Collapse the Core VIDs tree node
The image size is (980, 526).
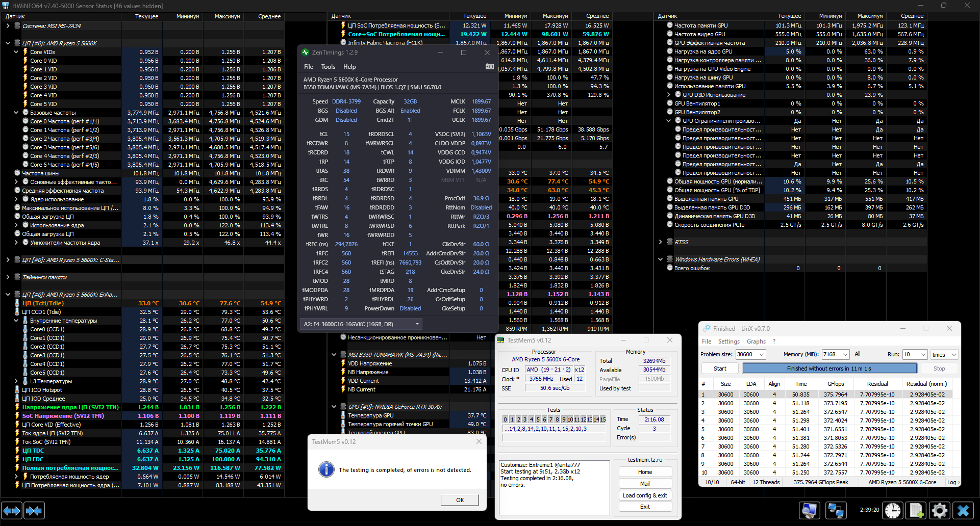click(16, 52)
